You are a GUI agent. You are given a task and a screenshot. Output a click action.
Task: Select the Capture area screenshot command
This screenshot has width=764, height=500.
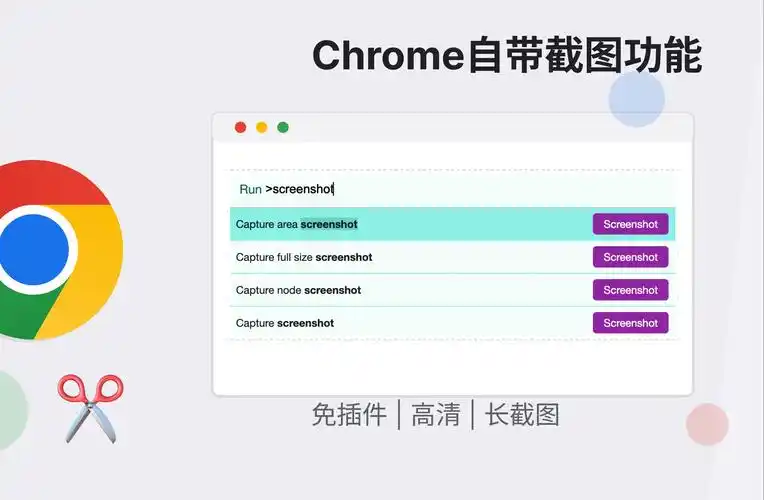tap(297, 224)
